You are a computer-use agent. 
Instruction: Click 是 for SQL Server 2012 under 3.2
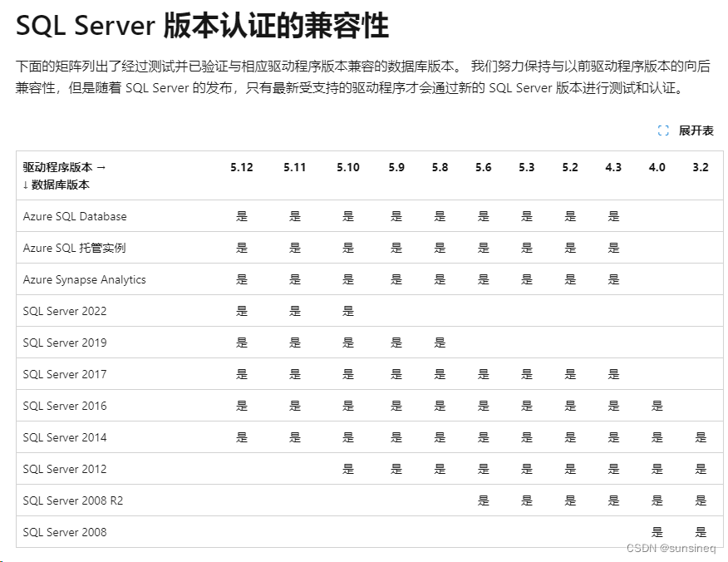click(700, 469)
